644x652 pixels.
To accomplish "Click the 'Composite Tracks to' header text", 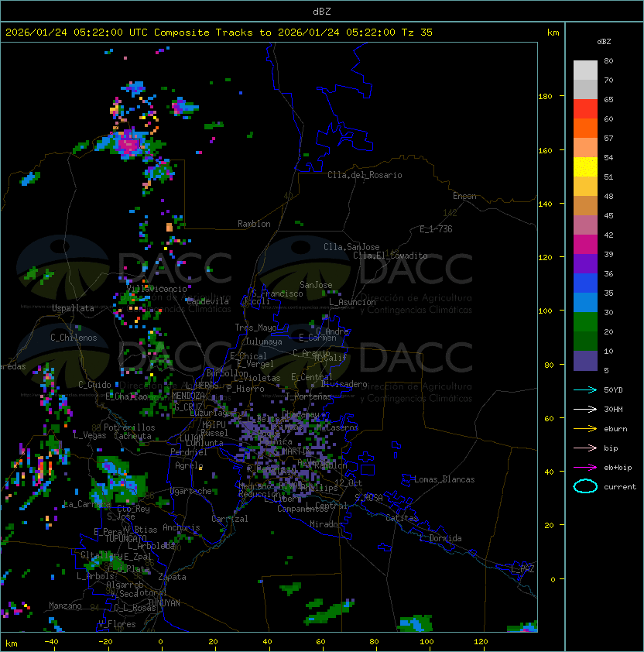I will coord(214,33).
